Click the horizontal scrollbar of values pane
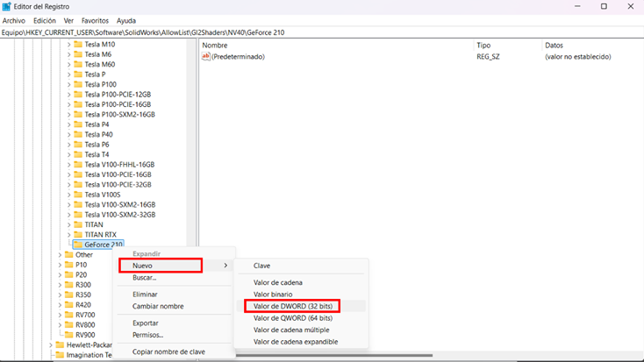The height and width of the screenshot is (362, 644). (333, 356)
